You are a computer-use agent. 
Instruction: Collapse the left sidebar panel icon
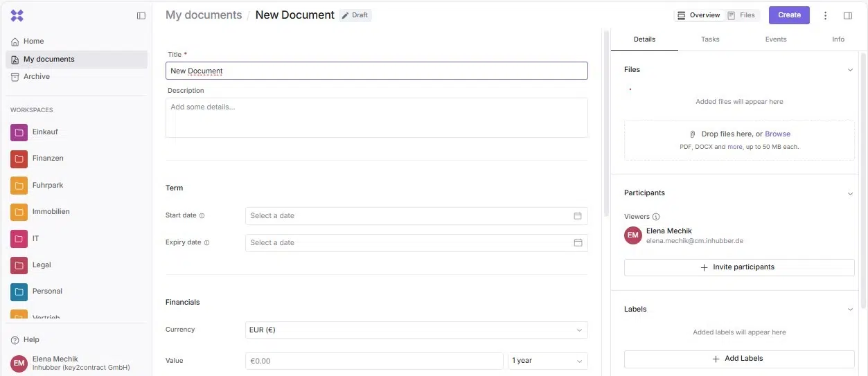coord(141,16)
